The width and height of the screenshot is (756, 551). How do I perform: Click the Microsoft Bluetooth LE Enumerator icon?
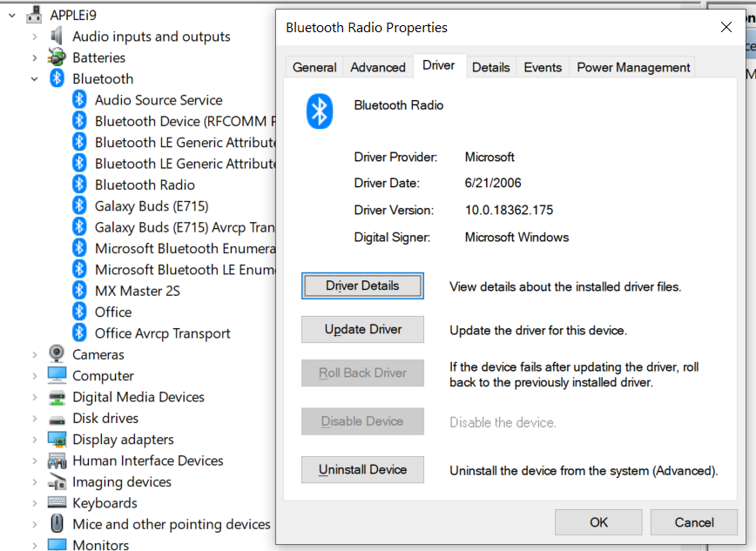[x=79, y=269]
